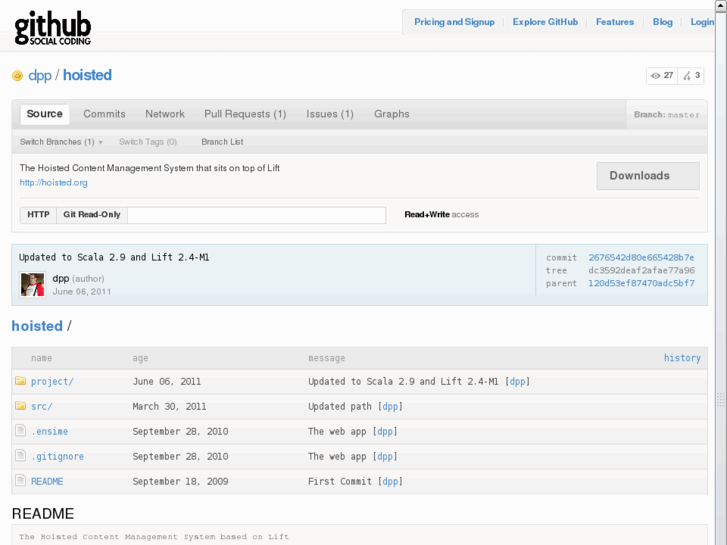
Task: Click the 'June 06, 2011' age cell
Action: [167, 381]
